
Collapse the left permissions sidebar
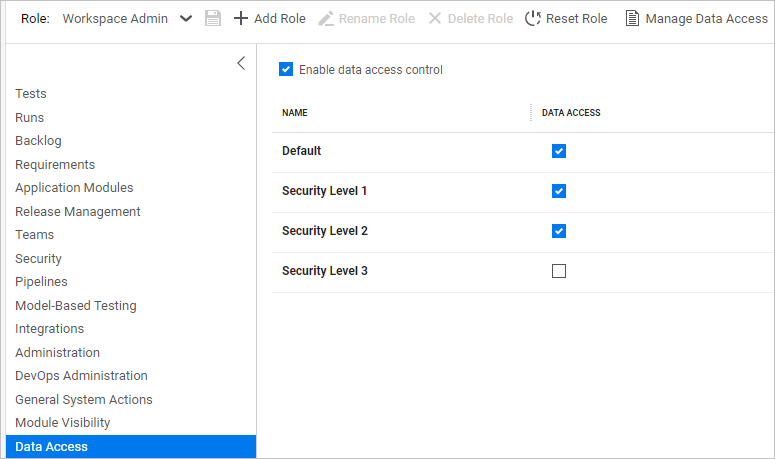pyautogui.click(x=241, y=64)
